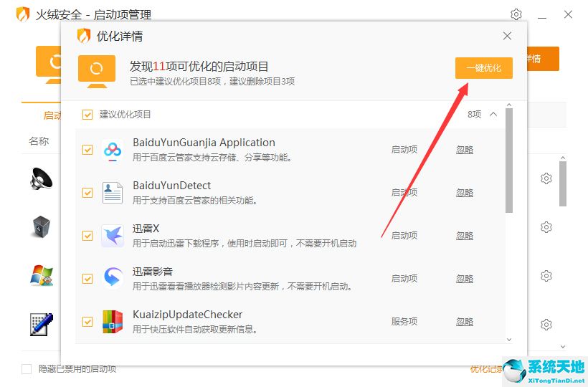Click the 火绒安全 logo in main title bar

point(23,14)
